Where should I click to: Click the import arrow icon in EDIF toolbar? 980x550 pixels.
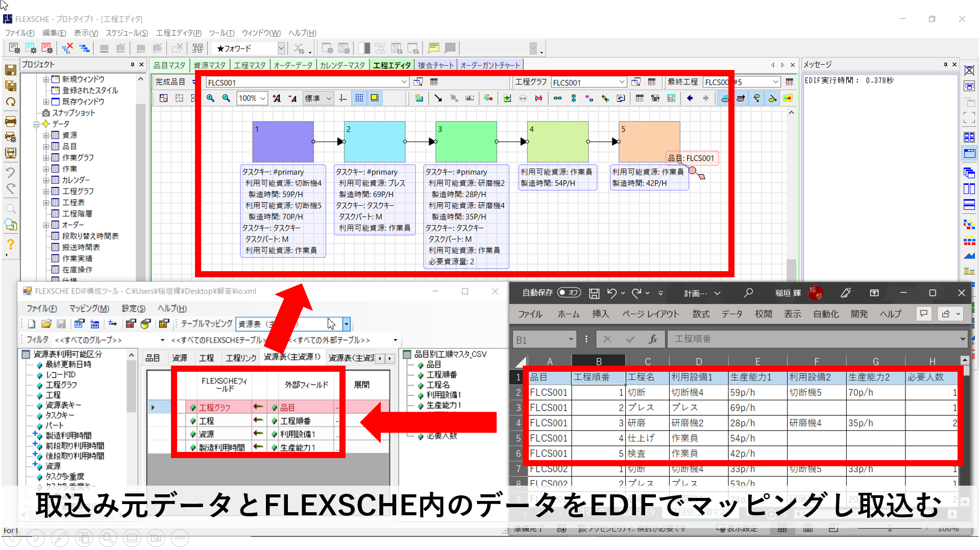[112, 324]
